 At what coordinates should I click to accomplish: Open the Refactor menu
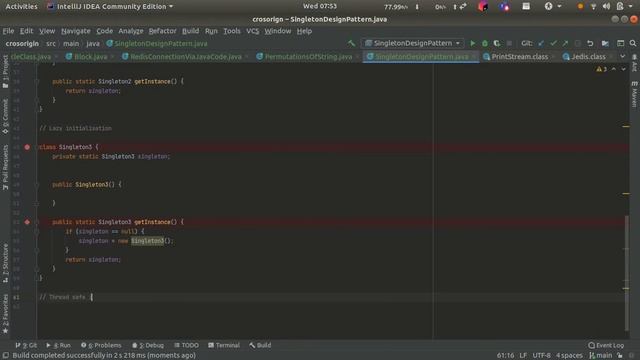tap(162, 31)
